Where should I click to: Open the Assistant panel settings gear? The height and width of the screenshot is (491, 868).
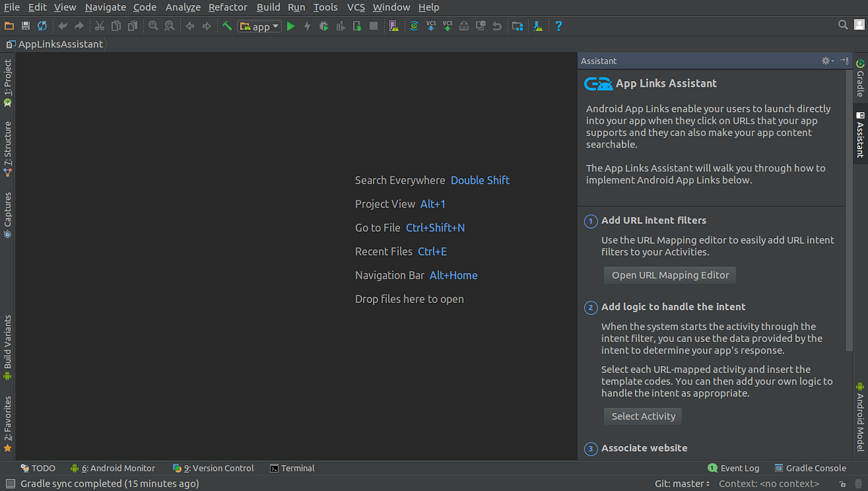tap(826, 61)
